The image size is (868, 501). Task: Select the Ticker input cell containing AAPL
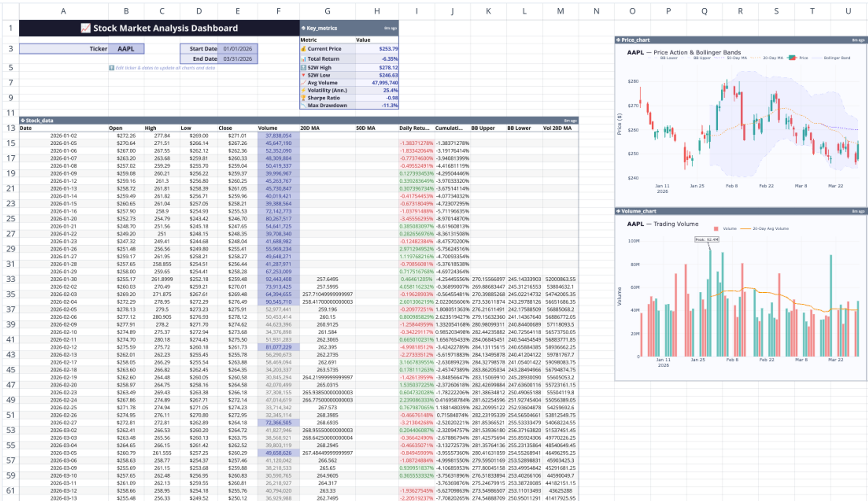click(126, 49)
